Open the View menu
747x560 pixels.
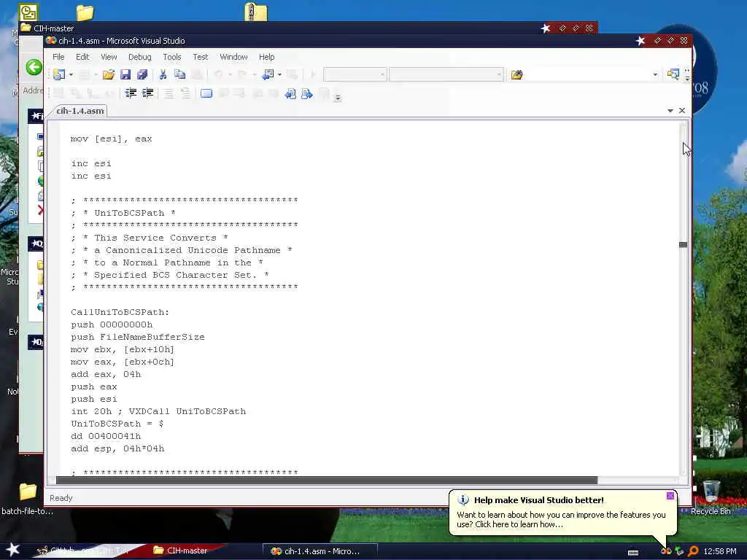tap(109, 57)
